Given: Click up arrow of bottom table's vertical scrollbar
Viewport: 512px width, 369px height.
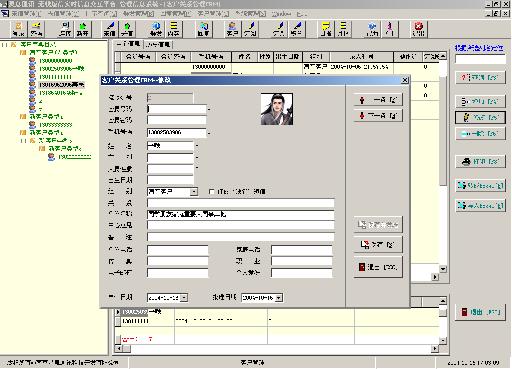Looking at the screenshot, I should coord(443,301).
